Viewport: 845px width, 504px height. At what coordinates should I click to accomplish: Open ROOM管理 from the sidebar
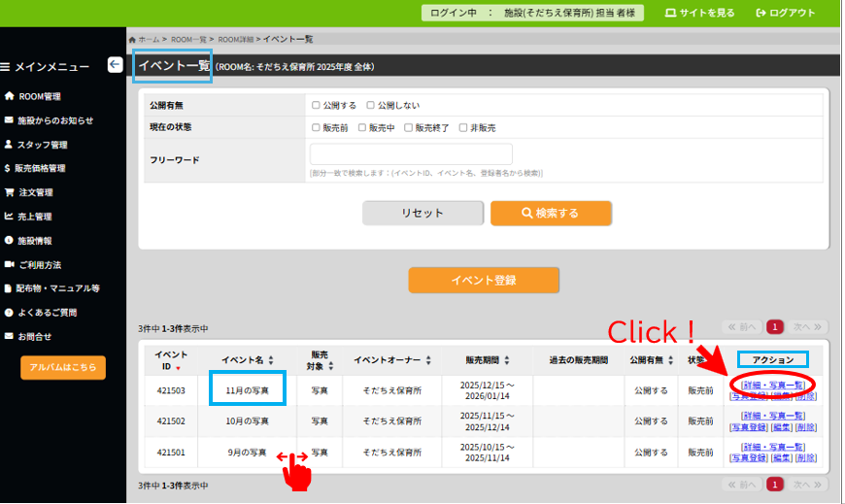[39, 97]
